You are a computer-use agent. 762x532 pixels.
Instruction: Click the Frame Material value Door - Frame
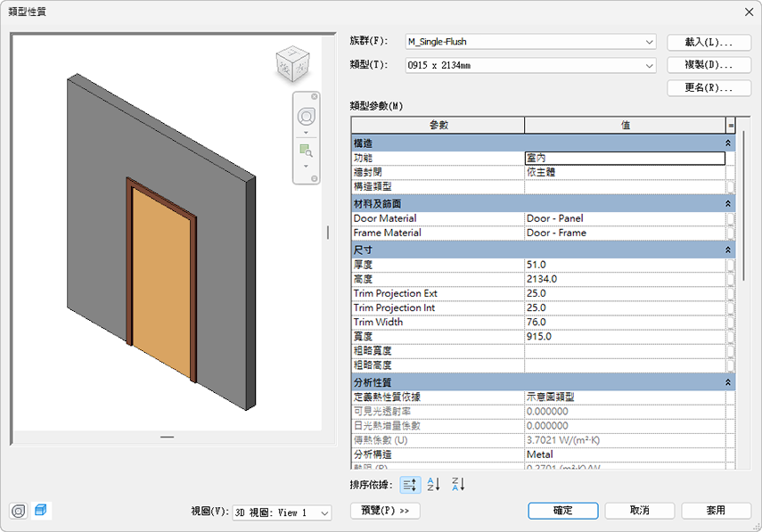(x=625, y=233)
